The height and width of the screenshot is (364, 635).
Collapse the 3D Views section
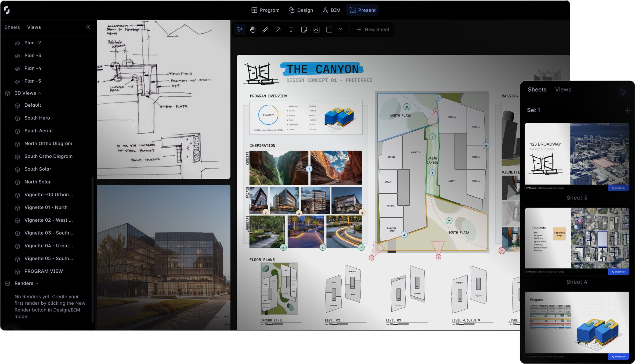(40, 93)
